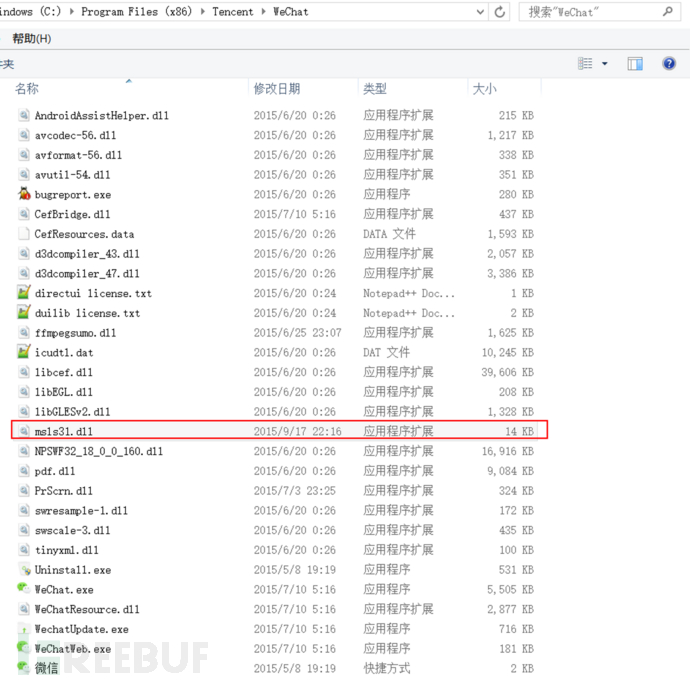
Task: Select file name pdf.dll
Action: tap(55, 471)
